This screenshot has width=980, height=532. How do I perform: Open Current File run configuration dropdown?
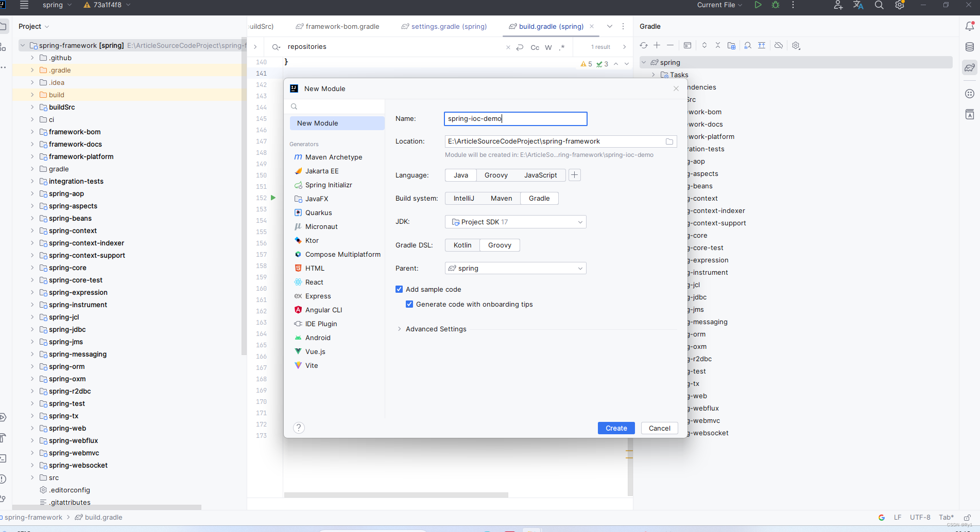click(719, 5)
